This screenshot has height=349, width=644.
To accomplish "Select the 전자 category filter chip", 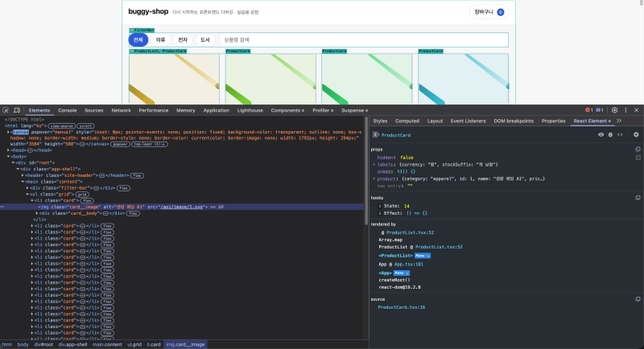I will click(183, 39).
